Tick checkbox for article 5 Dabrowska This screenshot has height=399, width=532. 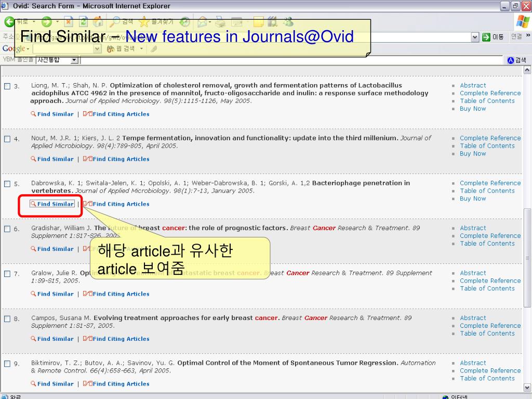tap(7, 184)
